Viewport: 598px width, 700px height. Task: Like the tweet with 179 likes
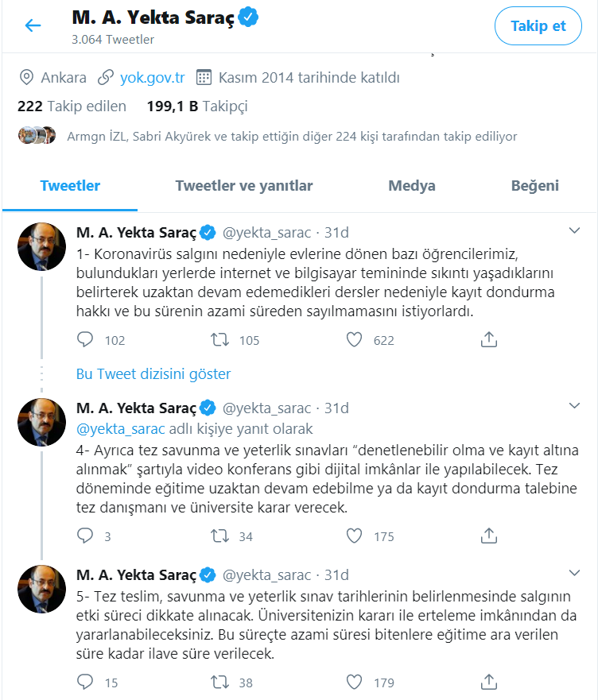(355, 682)
